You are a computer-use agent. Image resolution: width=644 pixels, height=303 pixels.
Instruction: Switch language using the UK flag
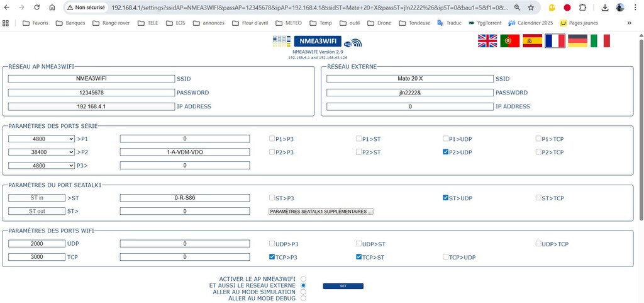coord(487,41)
